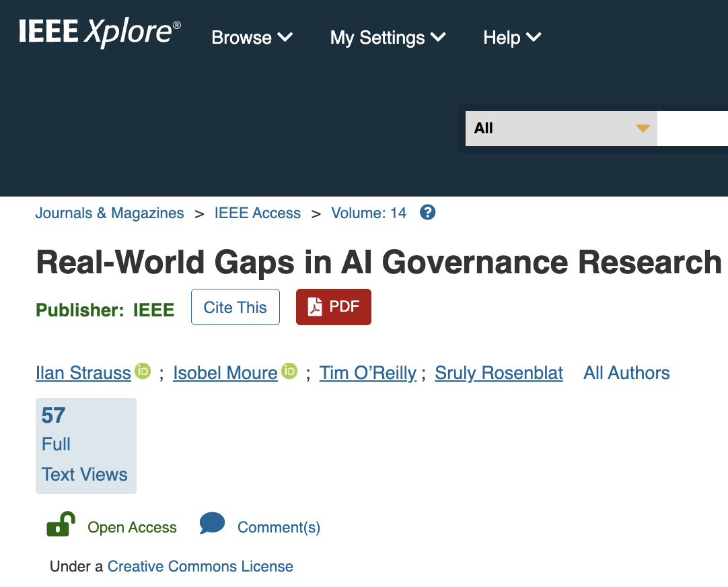Click the 57 Full Text Views metric box
The width and height of the screenshot is (728, 587).
[86, 446]
